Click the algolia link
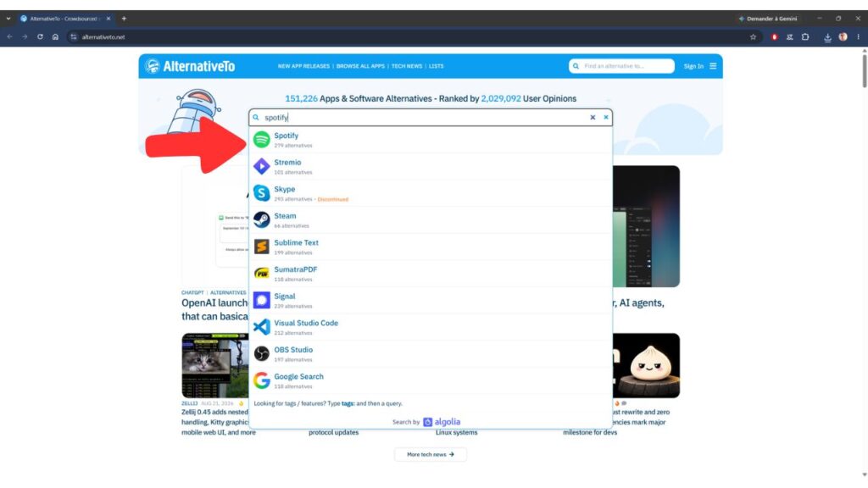 click(442, 422)
